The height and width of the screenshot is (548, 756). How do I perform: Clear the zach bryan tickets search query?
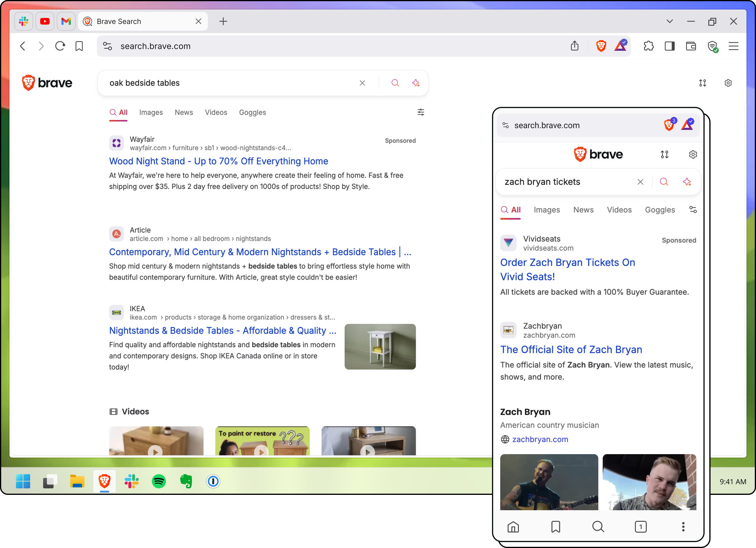click(640, 182)
